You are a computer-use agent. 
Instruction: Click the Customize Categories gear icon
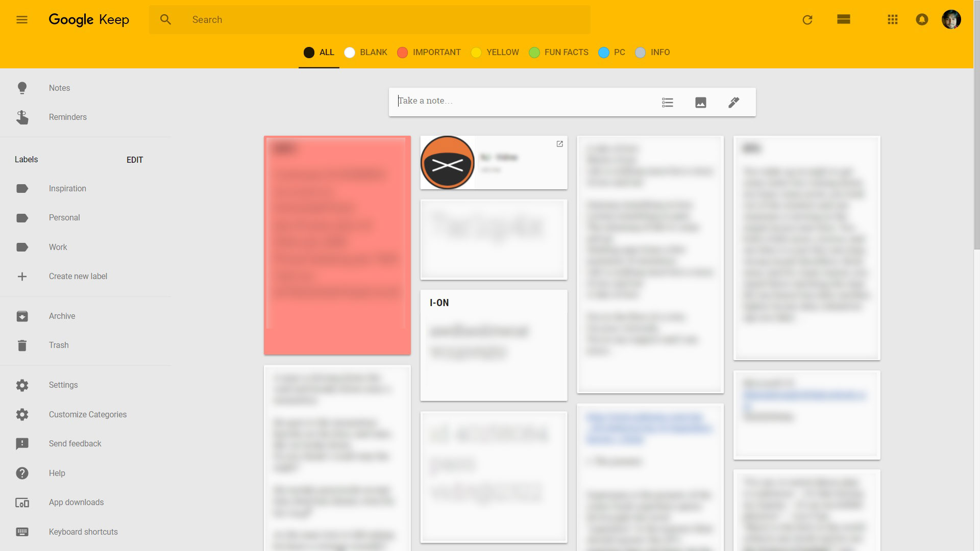coord(22,414)
